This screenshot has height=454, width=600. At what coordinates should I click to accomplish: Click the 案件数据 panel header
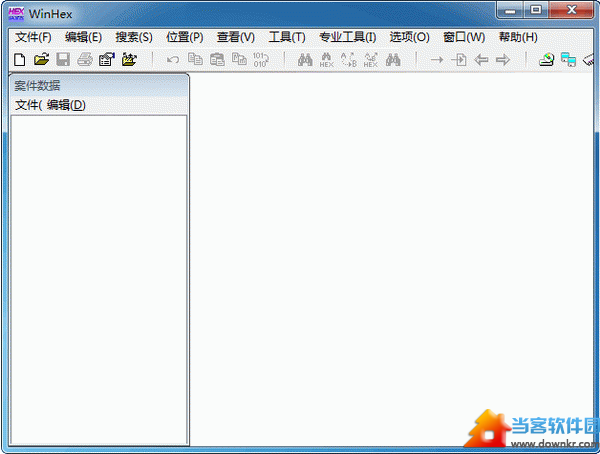coord(99,85)
